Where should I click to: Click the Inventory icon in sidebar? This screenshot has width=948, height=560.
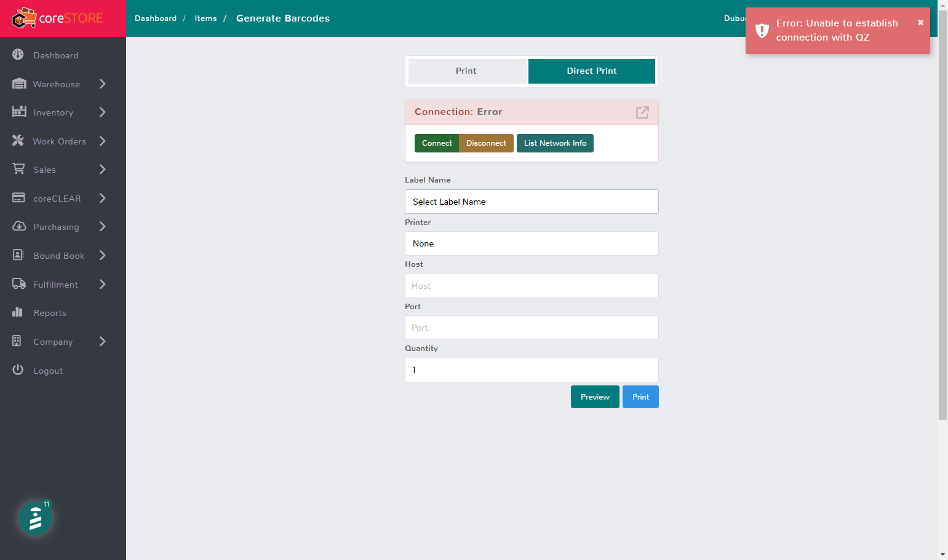point(19,112)
